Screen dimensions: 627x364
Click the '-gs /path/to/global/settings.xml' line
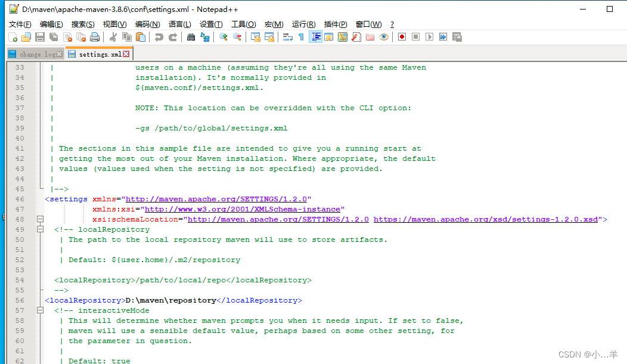pyautogui.click(x=211, y=128)
